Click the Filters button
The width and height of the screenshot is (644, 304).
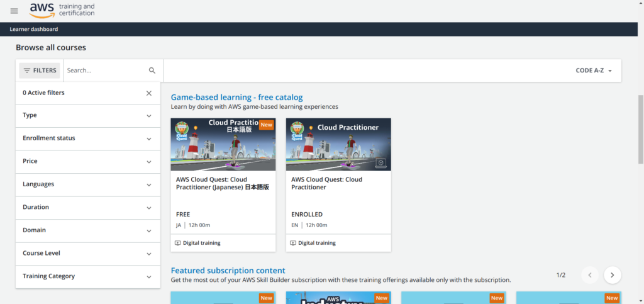[x=40, y=70]
